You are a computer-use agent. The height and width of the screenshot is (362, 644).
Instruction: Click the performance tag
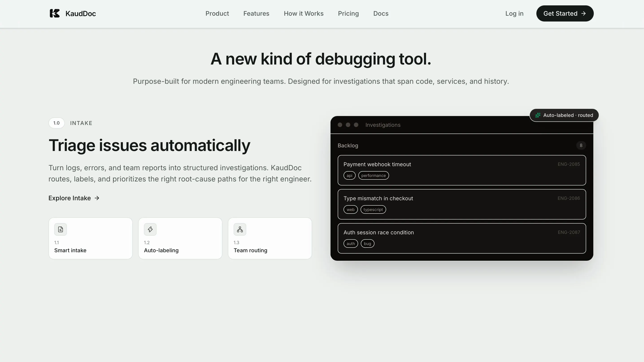click(374, 176)
